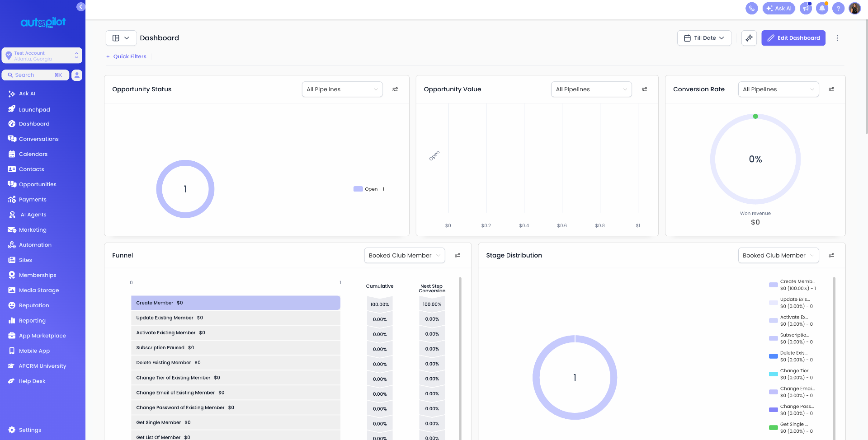
Task: Expand Opportunity Status pipelines dropdown
Action: [x=342, y=89]
